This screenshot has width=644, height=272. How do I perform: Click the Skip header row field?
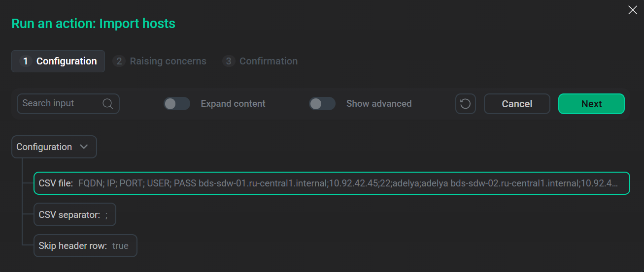(x=85, y=246)
